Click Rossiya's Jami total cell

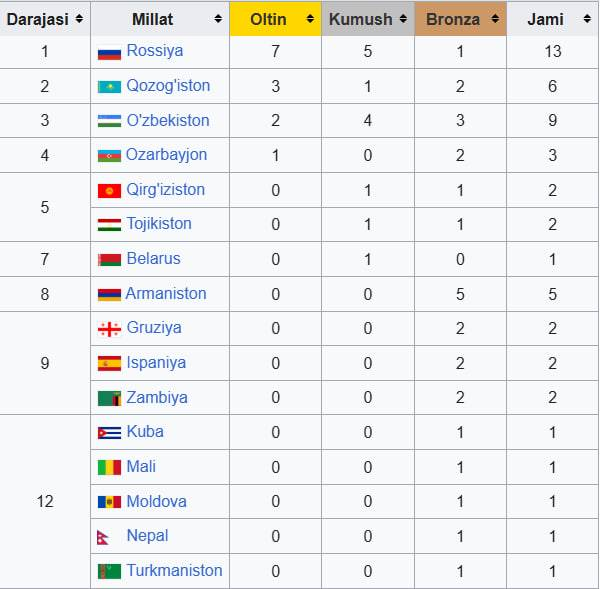[553, 51]
